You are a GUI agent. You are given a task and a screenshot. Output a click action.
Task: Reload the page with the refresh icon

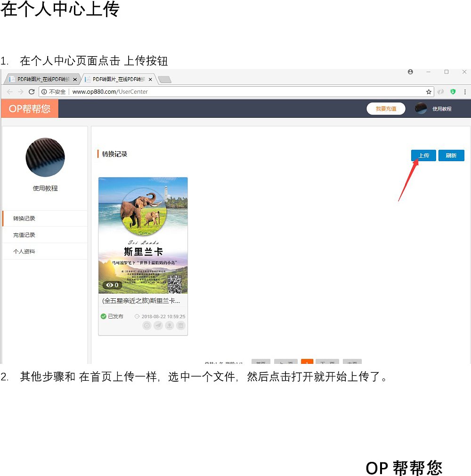coord(31,92)
